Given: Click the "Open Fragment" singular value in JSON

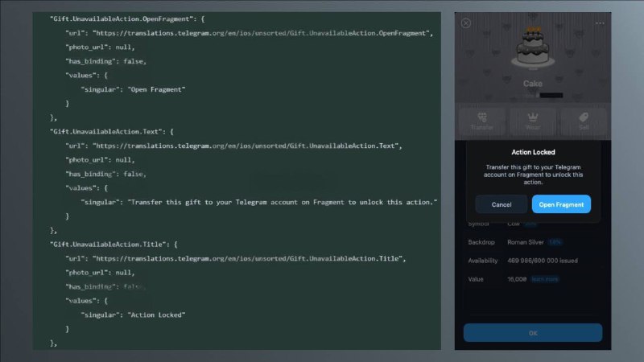Looking at the screenshot, I should coord(157,89).
